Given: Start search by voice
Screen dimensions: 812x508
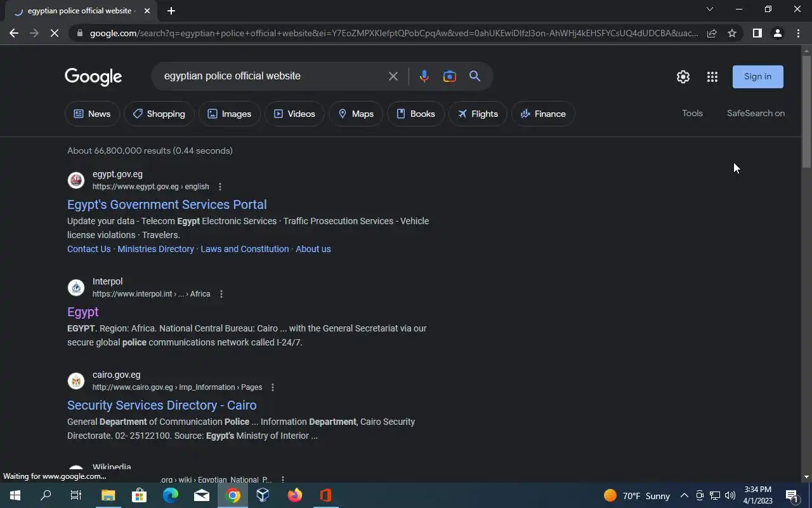Looking at the screenshot, I should coord(424,76).
